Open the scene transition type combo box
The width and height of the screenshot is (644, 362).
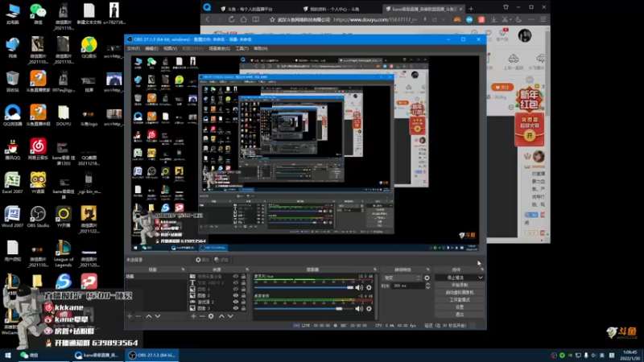tap(401, 278)
